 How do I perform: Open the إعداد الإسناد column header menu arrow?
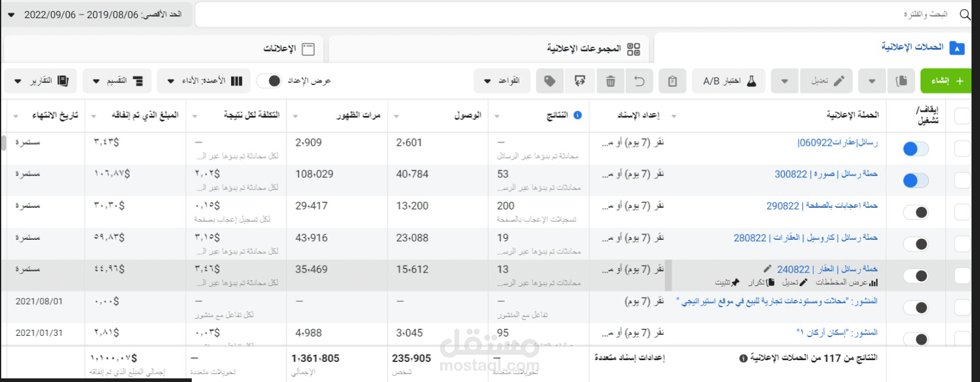[674, 116]
